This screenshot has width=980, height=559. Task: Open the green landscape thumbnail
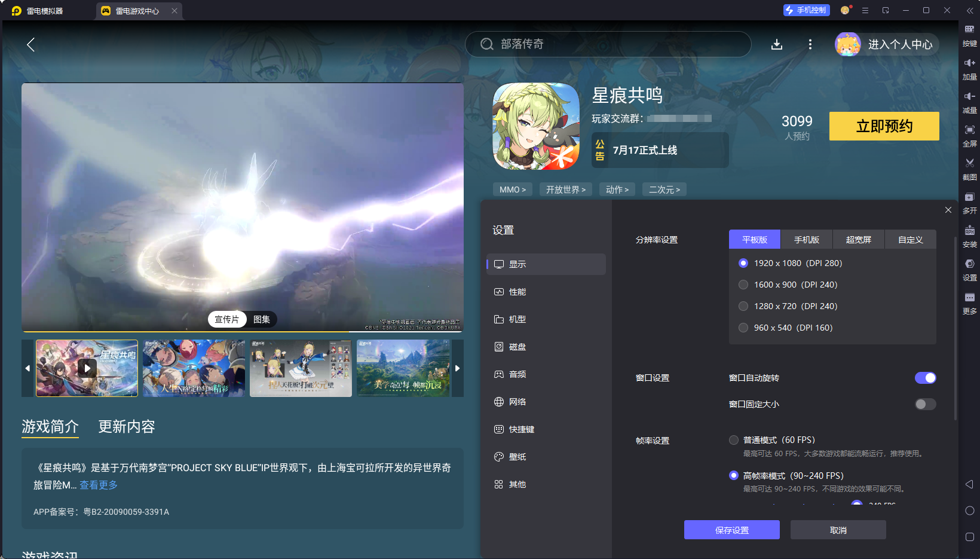coord(403,368)
